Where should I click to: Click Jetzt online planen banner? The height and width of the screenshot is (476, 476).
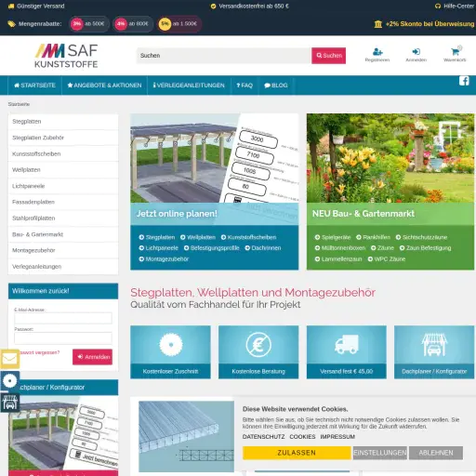click(x=215, y=169)
